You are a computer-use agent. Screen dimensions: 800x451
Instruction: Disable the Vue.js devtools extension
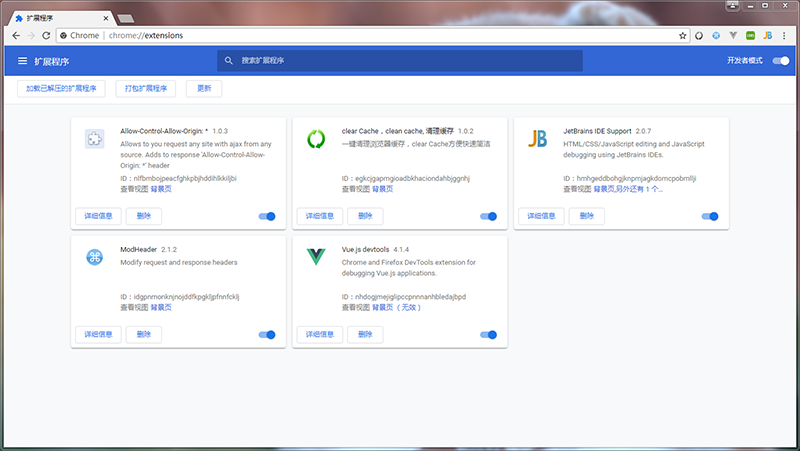488,335
